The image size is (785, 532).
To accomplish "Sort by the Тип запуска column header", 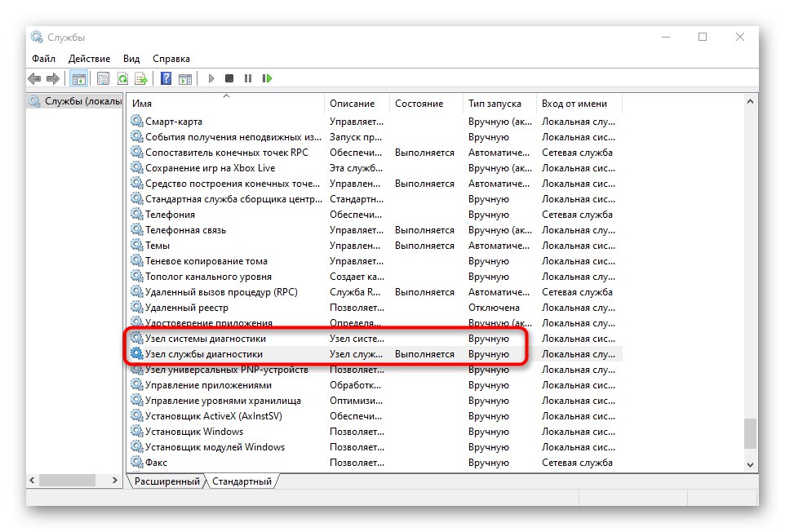I will click(499, 103).
